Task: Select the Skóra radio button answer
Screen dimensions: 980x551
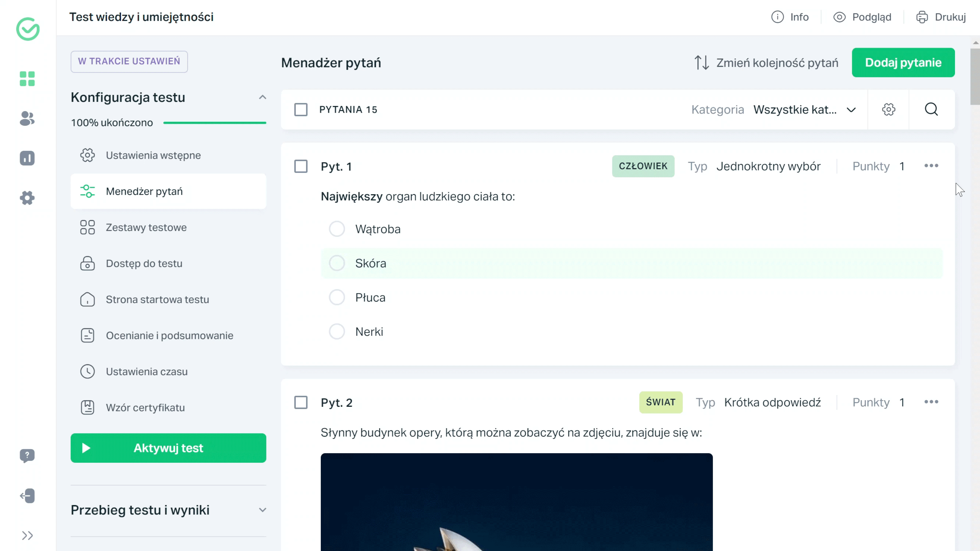Action: [337, 263]
